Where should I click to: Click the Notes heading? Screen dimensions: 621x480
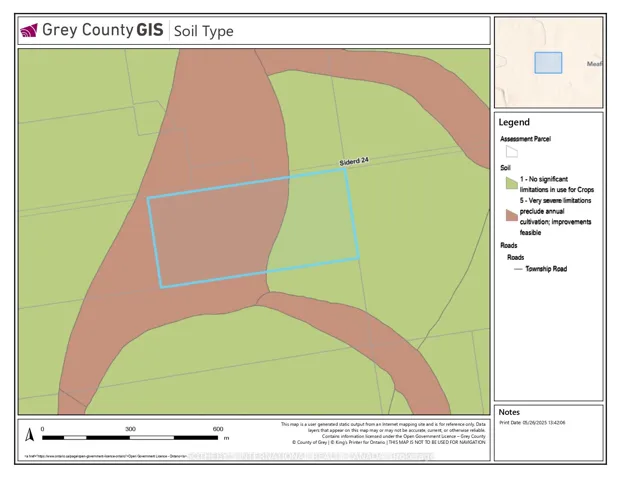pos(509,412)
